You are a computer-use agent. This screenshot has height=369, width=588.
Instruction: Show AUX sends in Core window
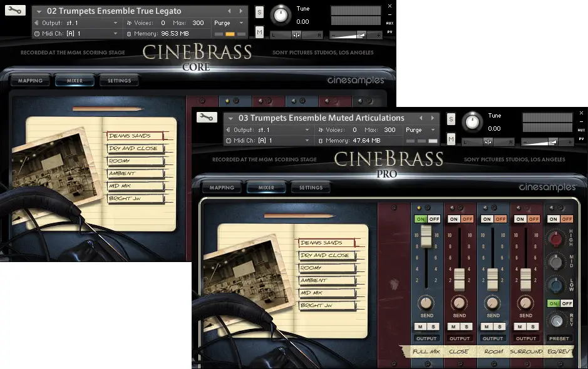pos(389,23)
